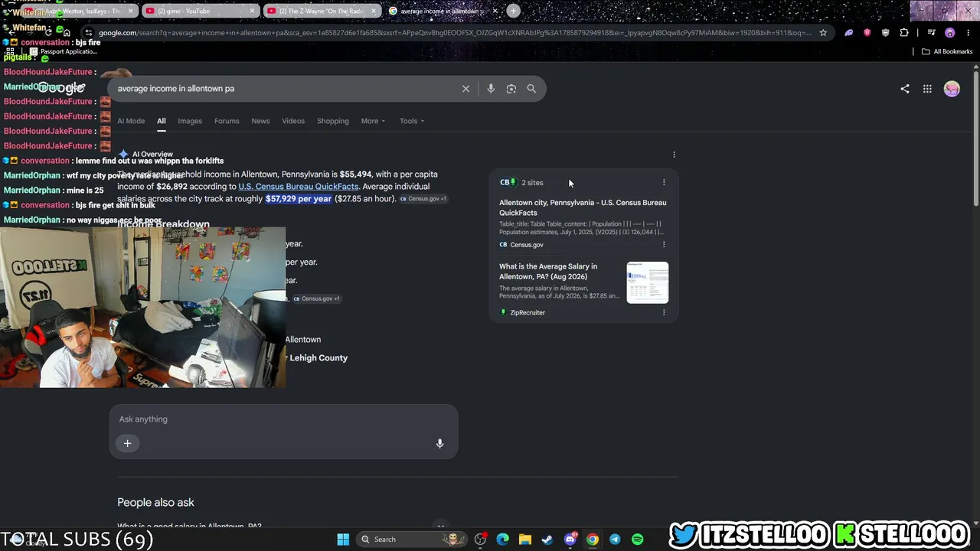
Task: Open OBS Studio from the taskbar
Action: click(480, 540)
